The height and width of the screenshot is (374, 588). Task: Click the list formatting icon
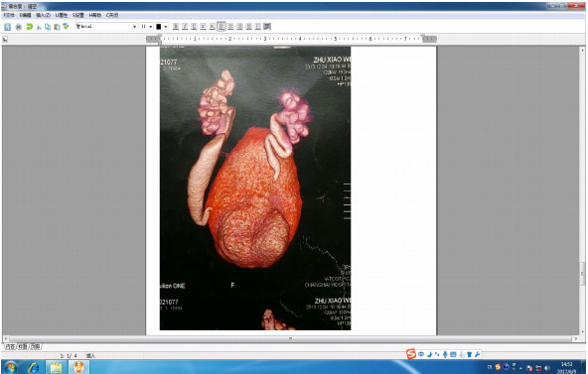(x=258, y=26)
